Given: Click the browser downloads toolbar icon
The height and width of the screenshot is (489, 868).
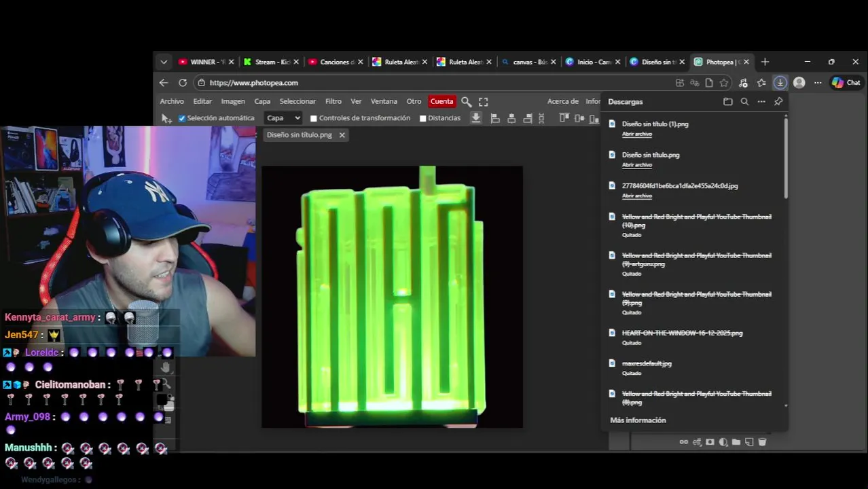Looking at the screenshot, I should (x=780, y=82).
